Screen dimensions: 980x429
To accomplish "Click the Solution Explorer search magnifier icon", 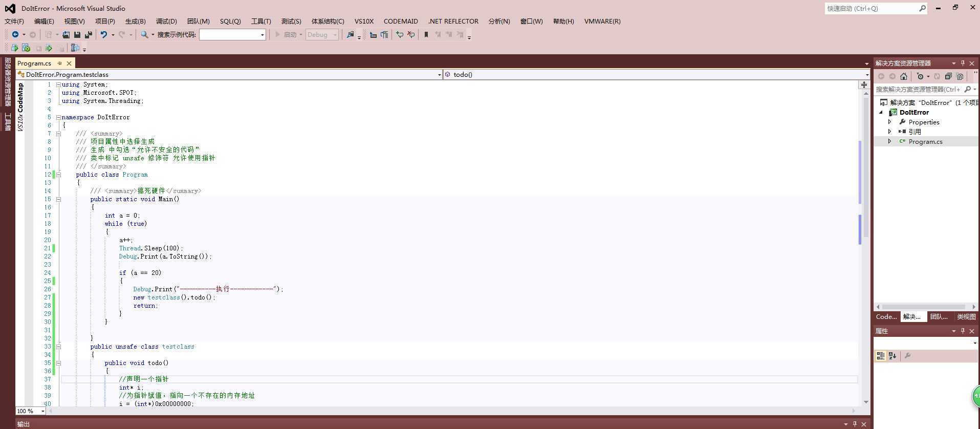I will pos(967,89).
